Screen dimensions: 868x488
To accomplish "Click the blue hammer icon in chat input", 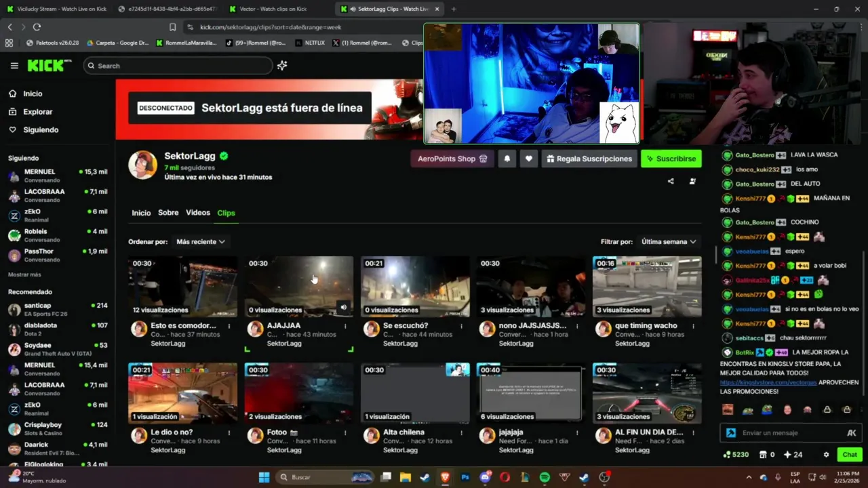I will pyautogui.click(x=730, y=432).
